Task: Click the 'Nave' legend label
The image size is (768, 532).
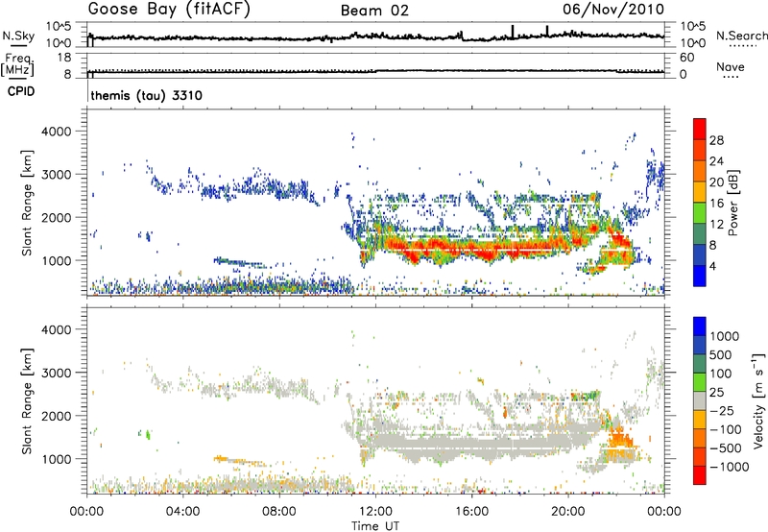Action: point(731,66)
